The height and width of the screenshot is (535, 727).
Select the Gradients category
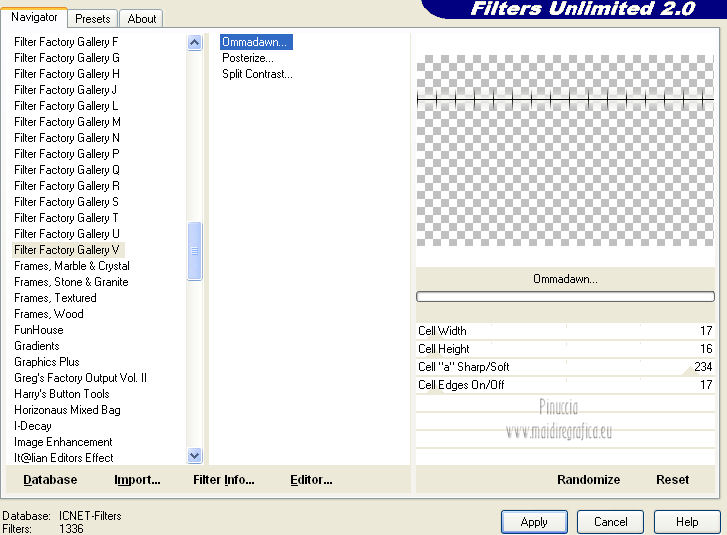37,346
